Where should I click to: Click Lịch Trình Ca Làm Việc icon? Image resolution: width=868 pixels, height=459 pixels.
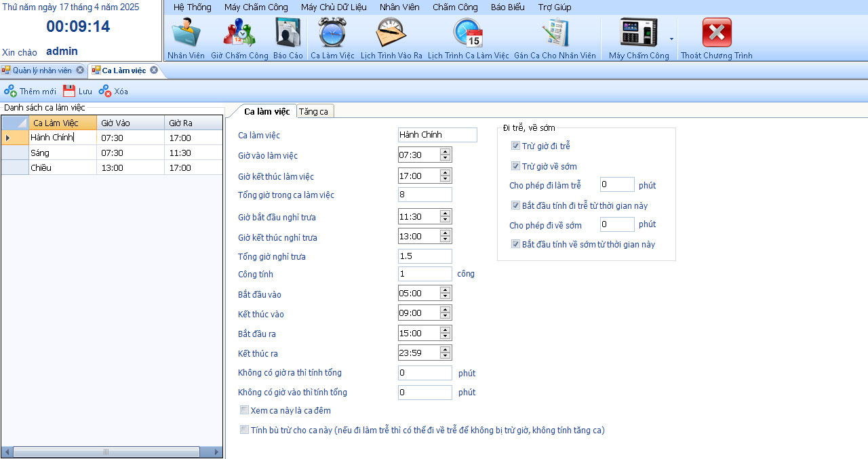(x=468, y=34)
